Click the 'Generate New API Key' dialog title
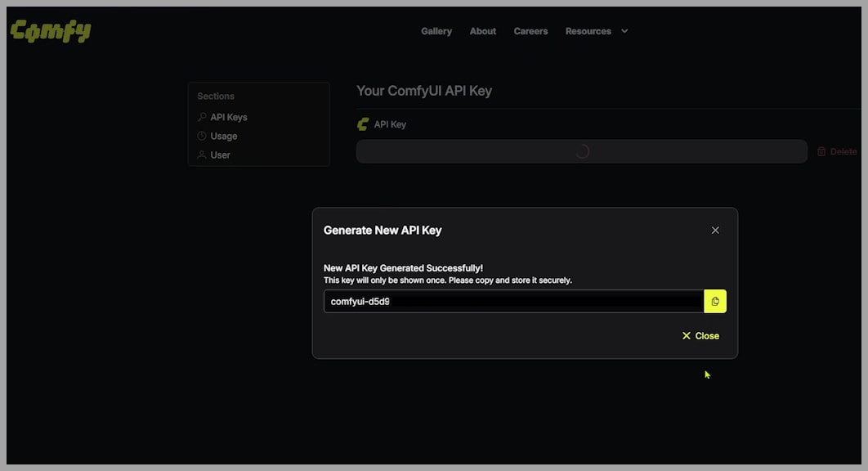The image size is (868, 471). (383, 231)
